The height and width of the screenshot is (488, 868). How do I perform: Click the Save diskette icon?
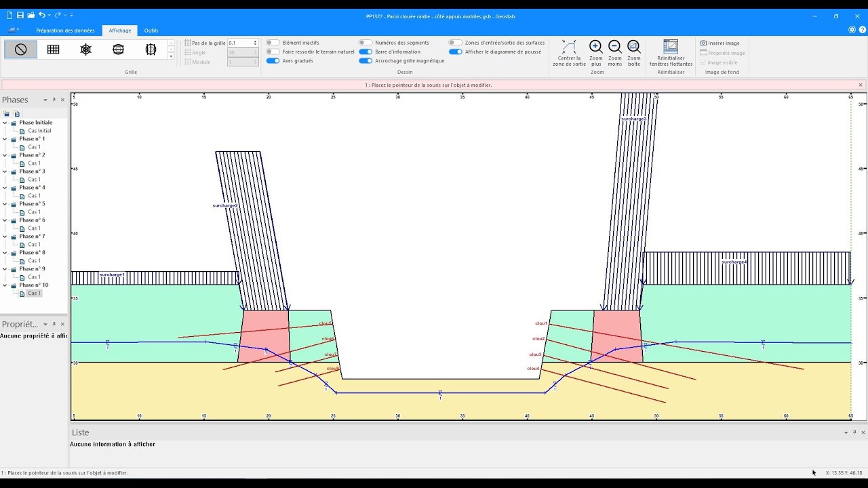(x=20, y=15)
